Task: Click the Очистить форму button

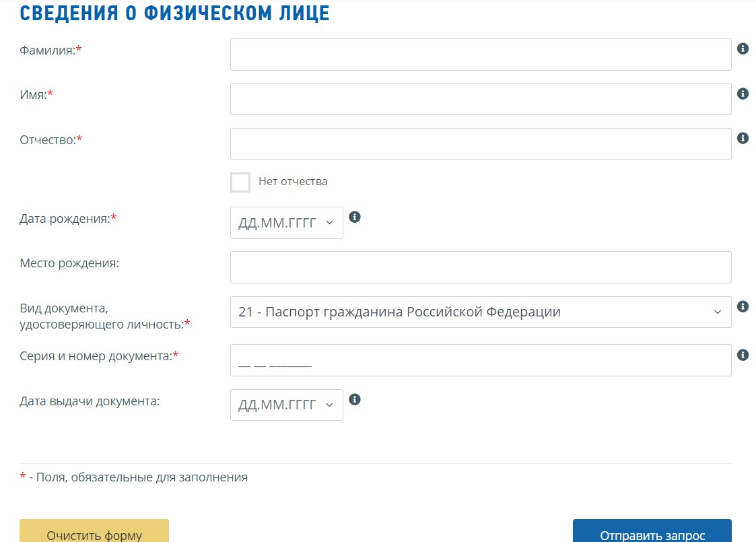Action: [94, 531]
